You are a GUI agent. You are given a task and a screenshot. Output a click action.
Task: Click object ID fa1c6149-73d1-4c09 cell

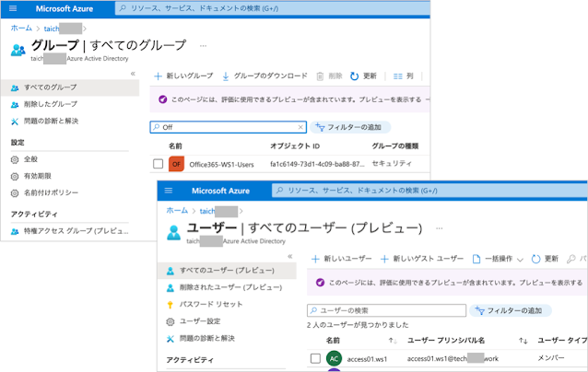pyautogui.click(x=317, y=164)
